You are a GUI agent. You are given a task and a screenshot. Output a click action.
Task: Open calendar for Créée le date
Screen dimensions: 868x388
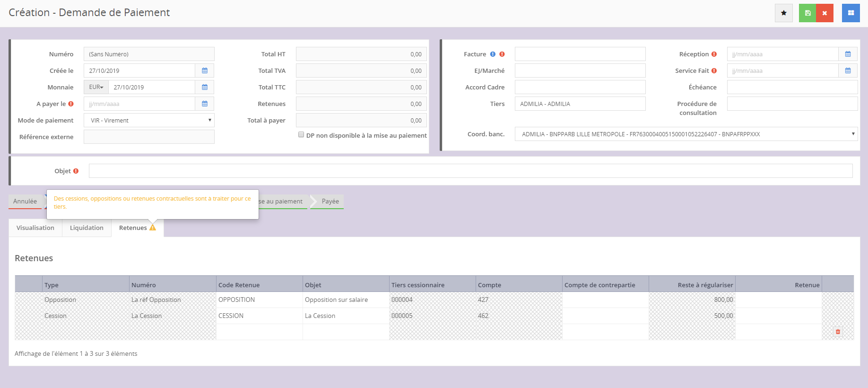(205, 71)
